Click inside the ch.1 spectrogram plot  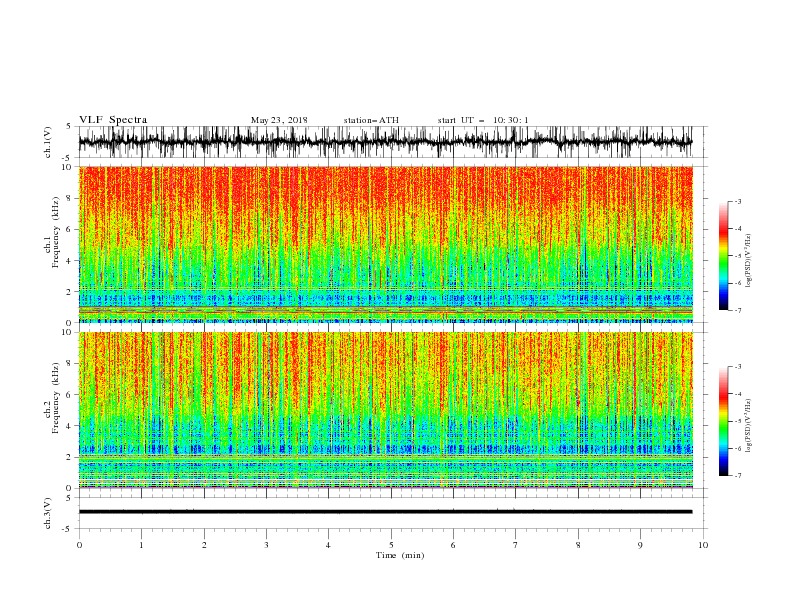tap(385, 244)
